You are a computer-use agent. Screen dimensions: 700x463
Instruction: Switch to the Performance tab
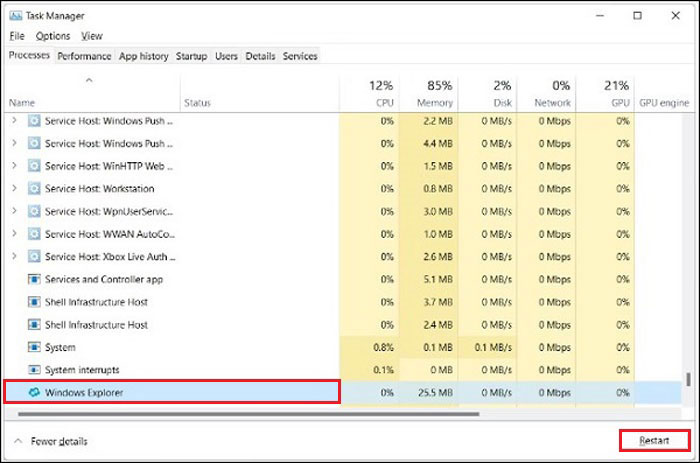tap(84, 56)
